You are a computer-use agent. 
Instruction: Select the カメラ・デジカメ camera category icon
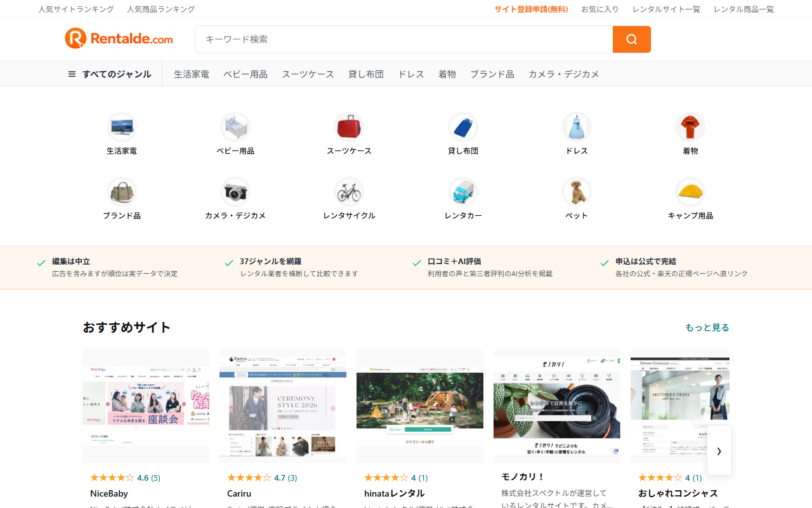coord(235,191)
